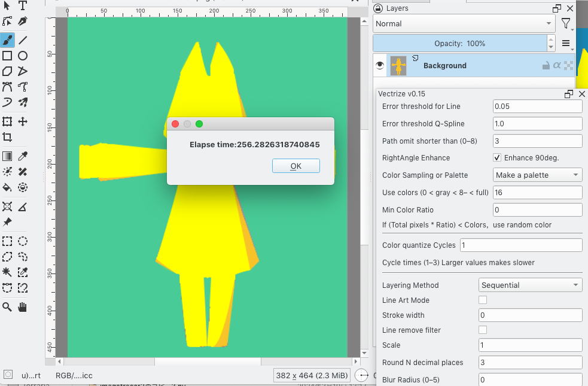Image resolution: width=588 pixels, height=386 pixels.
Task: Pick the Color Sampler eyedropper tool
Action: [23, 157]
